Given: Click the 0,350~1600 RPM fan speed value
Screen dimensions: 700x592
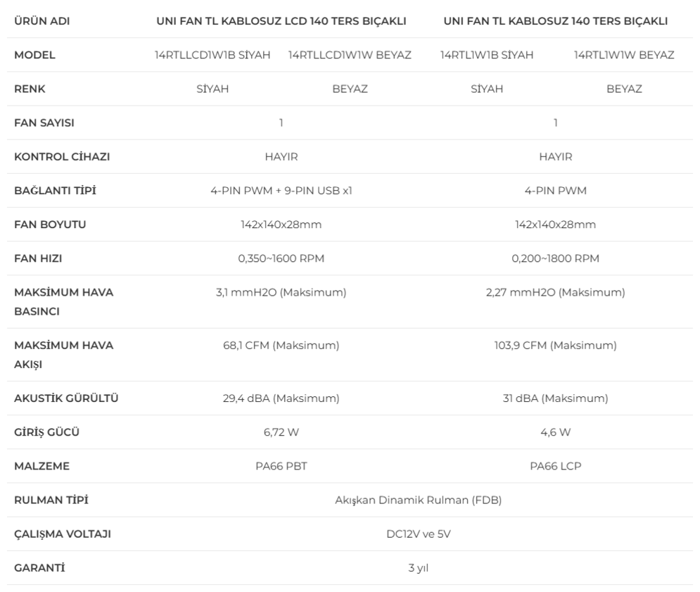Looking at the screenshot, I should click(281, 259).
